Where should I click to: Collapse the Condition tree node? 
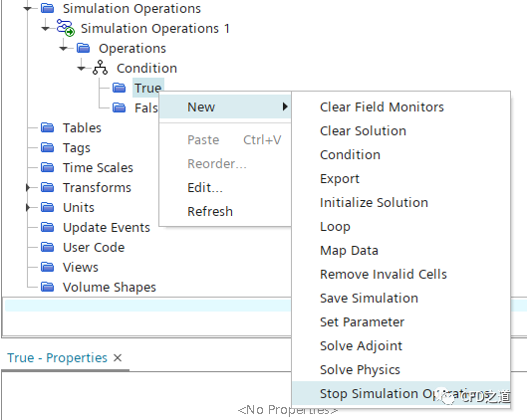tap(82, 68)
